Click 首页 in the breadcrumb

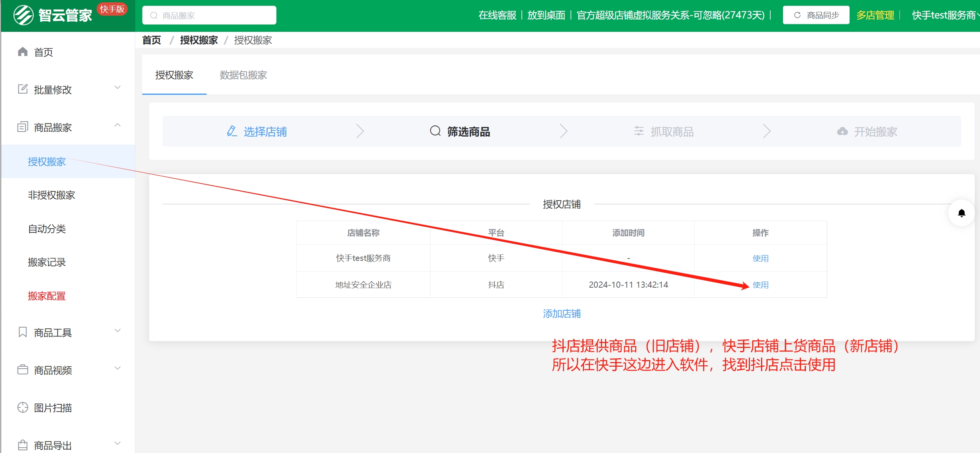click(x=151, y=40)
